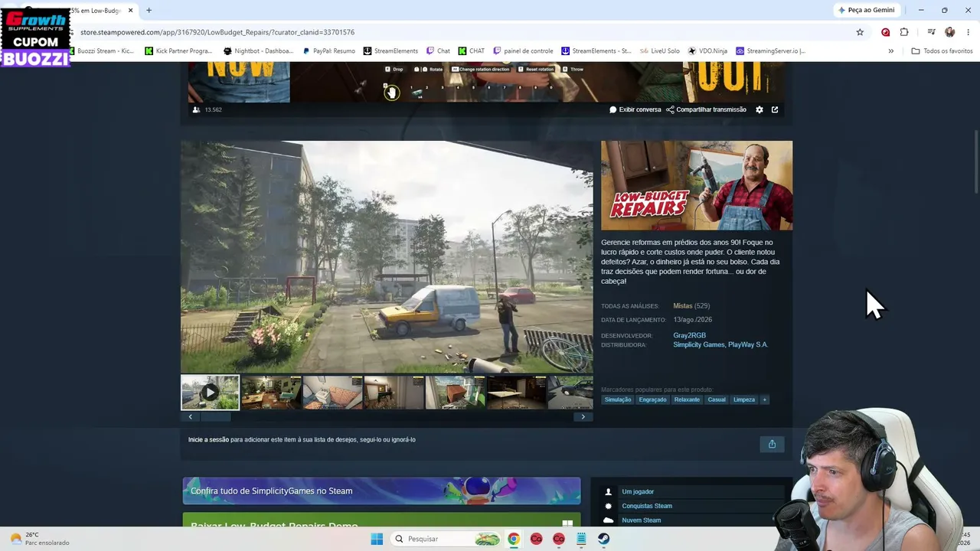Open the Notepad icon in the taskbar
Image resolution: width=980 pixels, height=551 pixels.
pyautogui.click(x=581, y=539)
